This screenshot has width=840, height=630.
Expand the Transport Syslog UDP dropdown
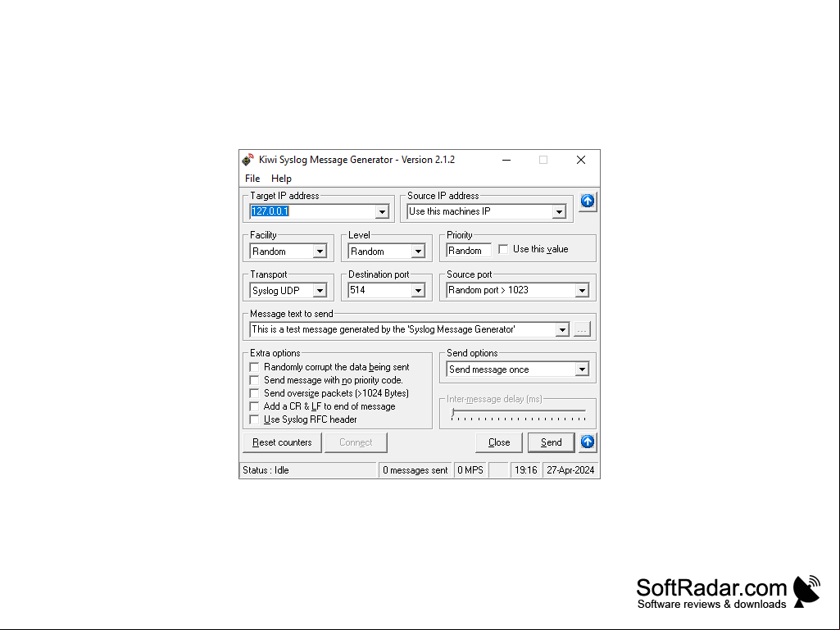pyautogui.click(x=320, y=290)
